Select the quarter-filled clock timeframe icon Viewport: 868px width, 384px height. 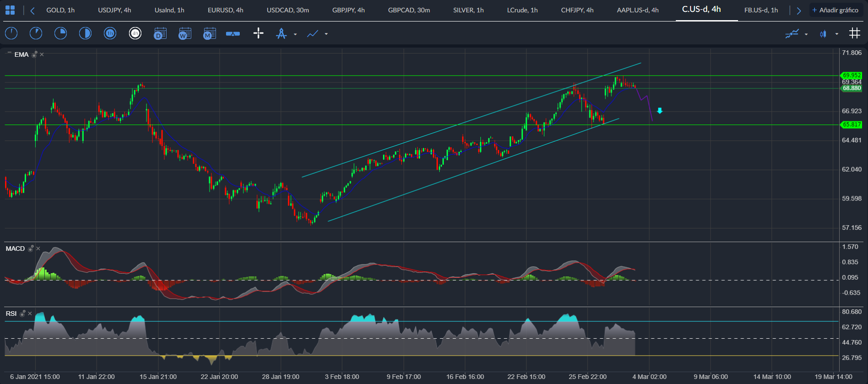point(60,33)
